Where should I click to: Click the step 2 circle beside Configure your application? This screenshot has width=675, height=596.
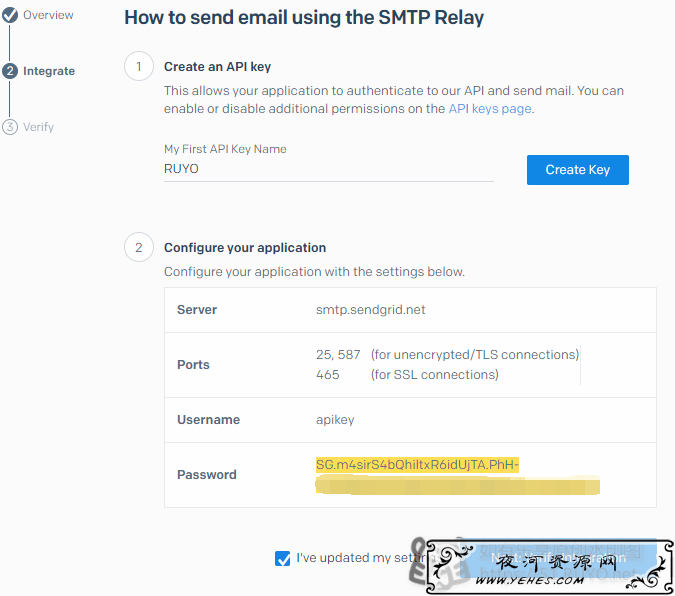139,247
